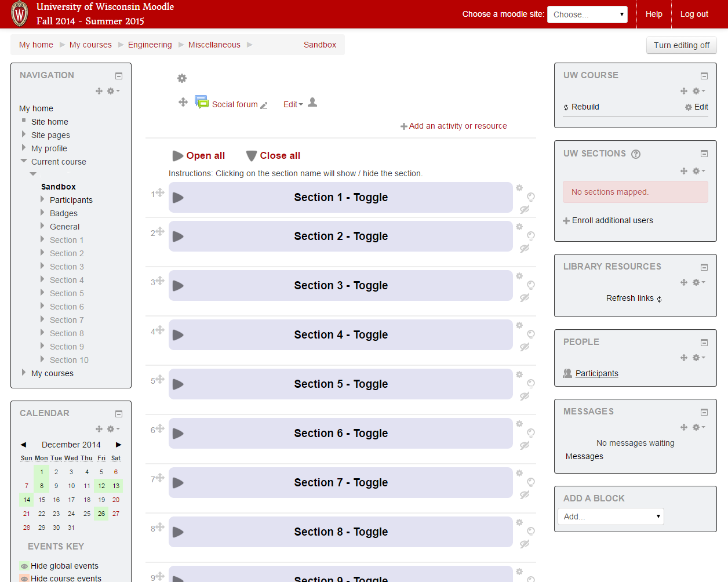The width and height of the screenshot is (728, 582).
Task: Go to previous month in the calendar
Action: 23,445
